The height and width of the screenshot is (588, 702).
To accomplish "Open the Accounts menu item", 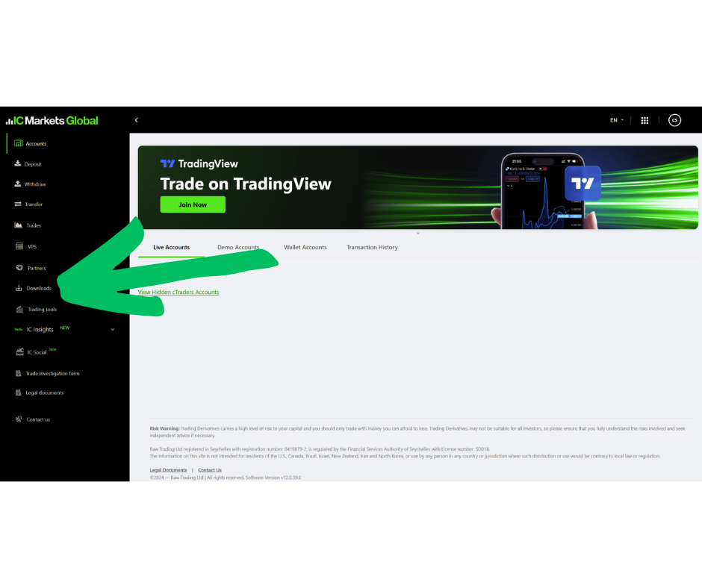I will 37,144.
